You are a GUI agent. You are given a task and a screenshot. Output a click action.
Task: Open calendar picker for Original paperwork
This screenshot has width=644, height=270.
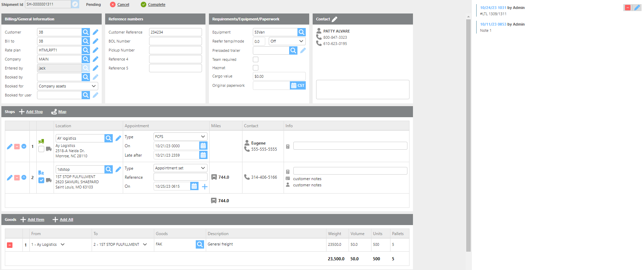tap(294, 85)
